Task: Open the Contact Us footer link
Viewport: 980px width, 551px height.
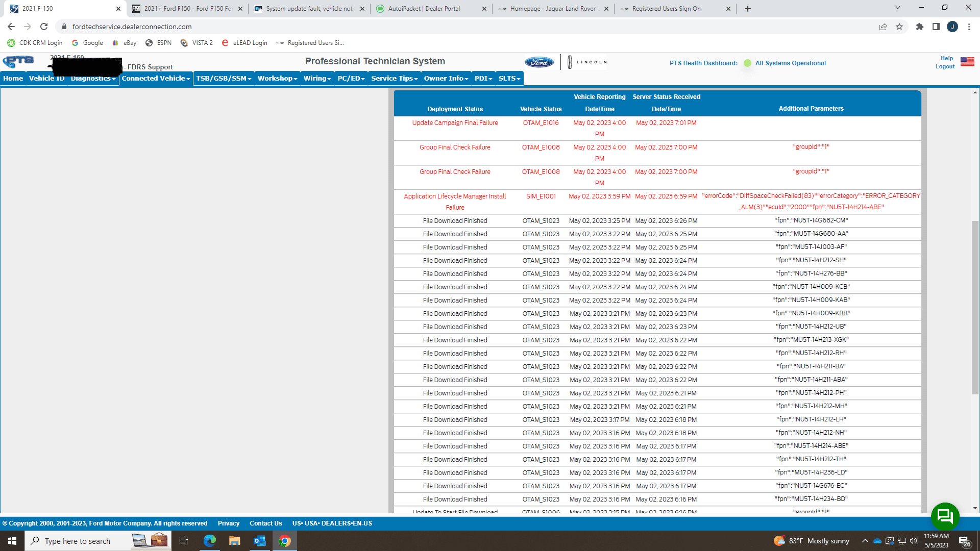Action: (265, 523)
